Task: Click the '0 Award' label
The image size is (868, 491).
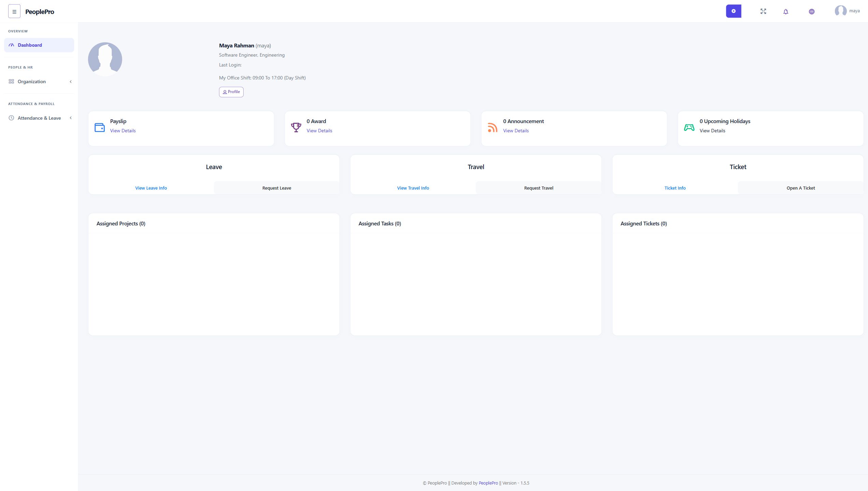Action: tap(316, 121)
